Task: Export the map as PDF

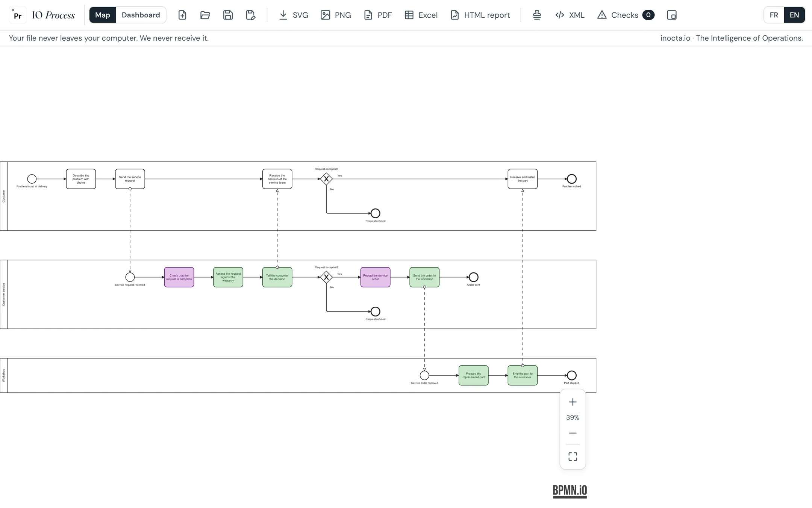Action: (x=378, y=15)
